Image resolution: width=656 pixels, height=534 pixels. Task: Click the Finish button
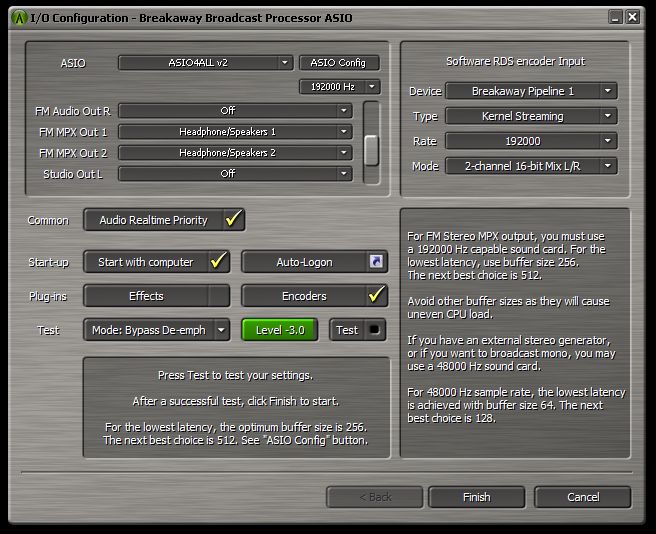pyautogui.click(x=477, y=497)
